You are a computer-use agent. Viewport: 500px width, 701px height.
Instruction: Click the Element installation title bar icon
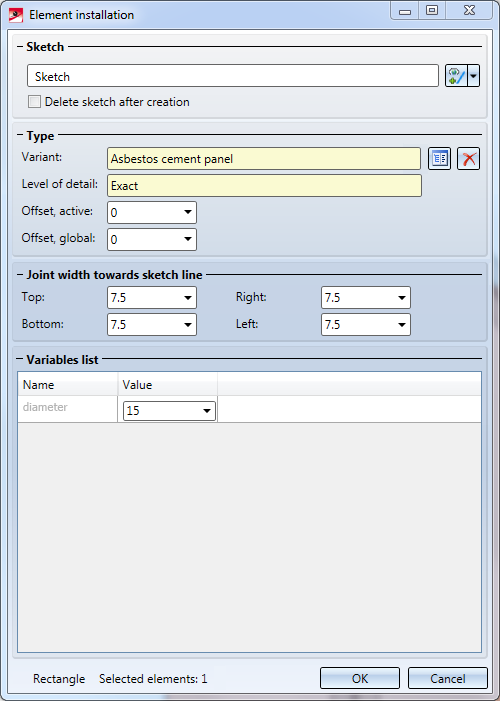(16, 15)
